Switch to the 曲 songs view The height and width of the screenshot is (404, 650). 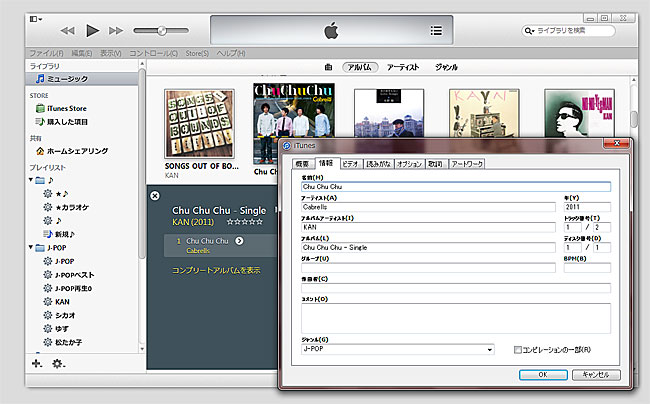(x=328, y=67)
